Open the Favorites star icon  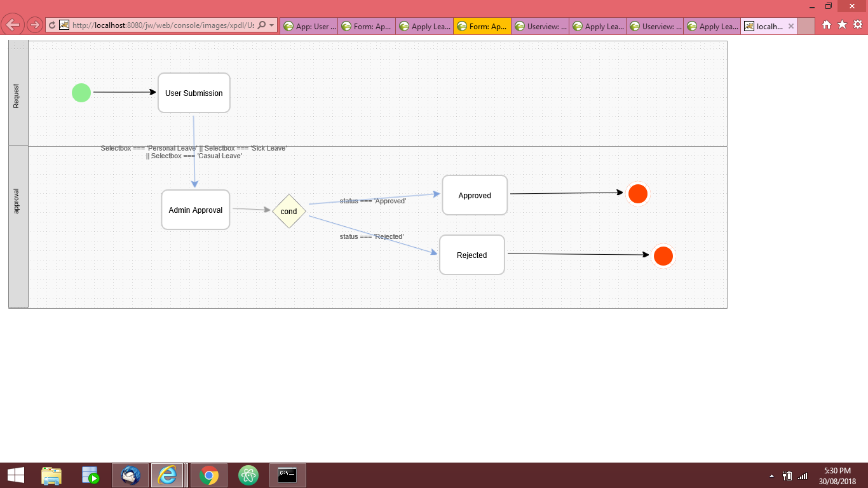click(x=842, y=25)
